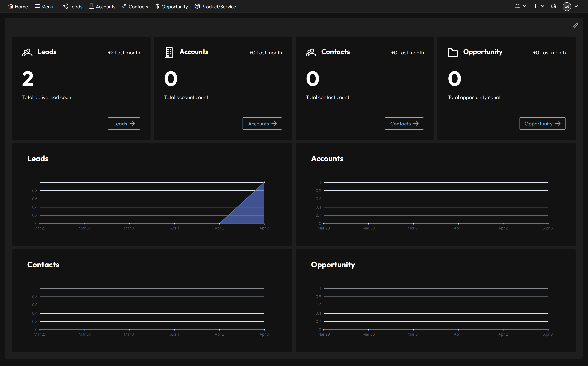
Task: Click the Accounts chart title
Action: (327, 159)
